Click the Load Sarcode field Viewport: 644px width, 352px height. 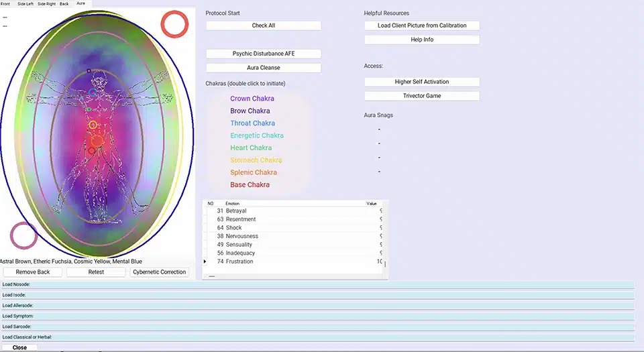[x=318, y=327]
